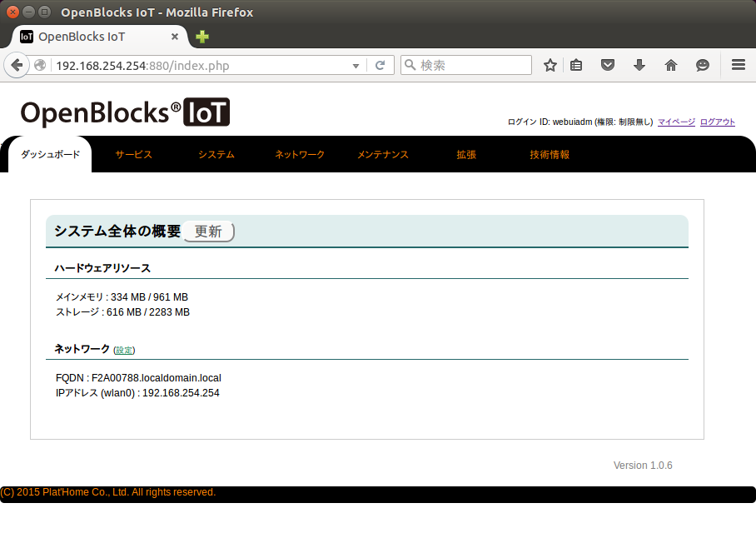The width and height of the screenshot is (756, 543).
Task: Click the Plat'Home copyright footer text
Action: (x=108, y=492)
